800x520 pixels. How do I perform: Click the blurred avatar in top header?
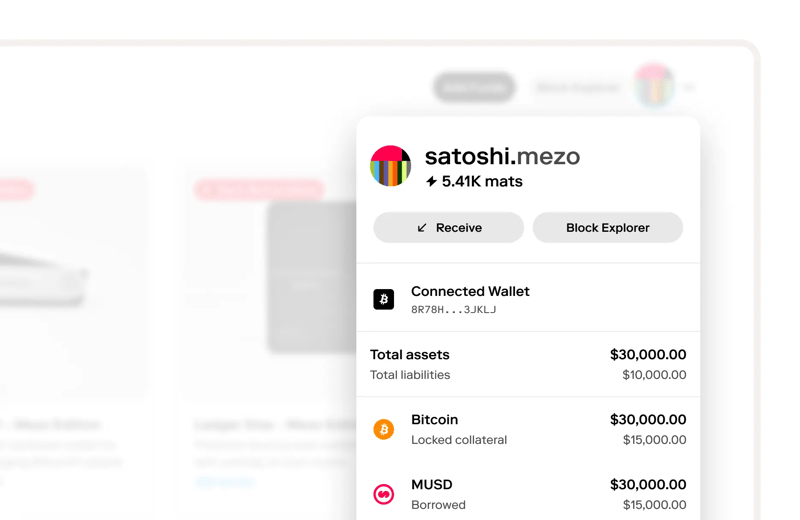[654, 87]
